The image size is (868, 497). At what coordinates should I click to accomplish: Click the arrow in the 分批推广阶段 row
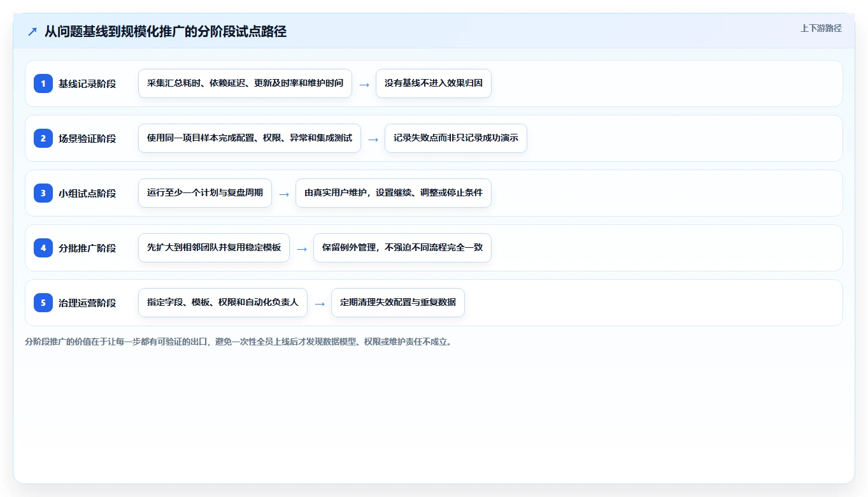(302, 248)
